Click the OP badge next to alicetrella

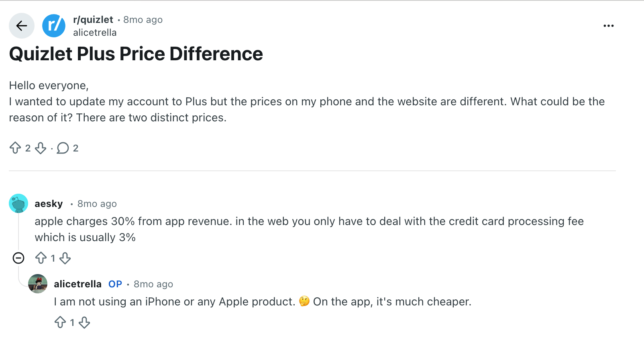point(115,284)
